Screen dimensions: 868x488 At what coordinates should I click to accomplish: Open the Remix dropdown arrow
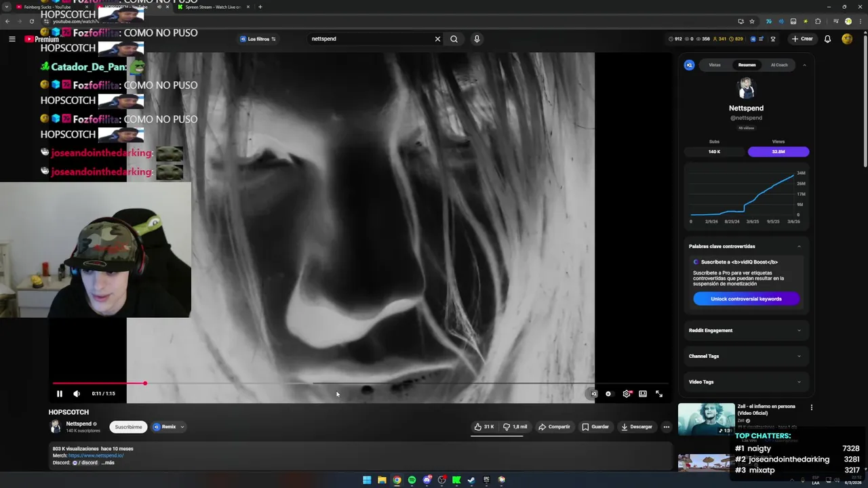tap(182, 427)
